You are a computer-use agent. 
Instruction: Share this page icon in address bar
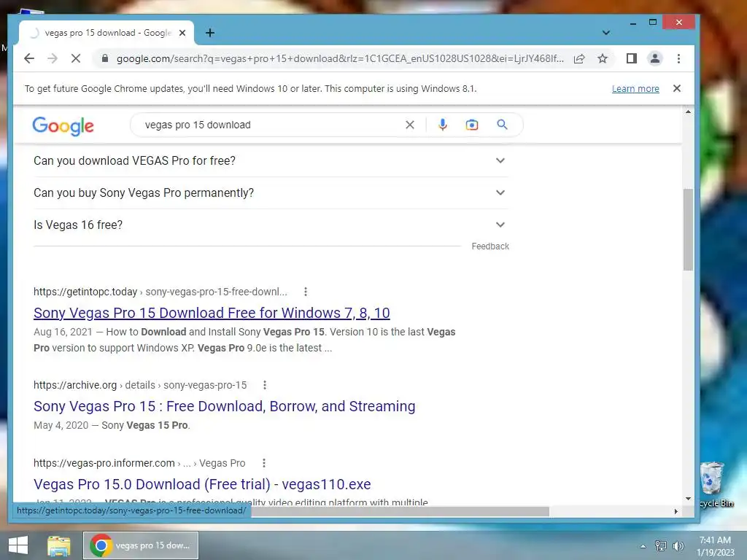click(x=579, y=58)
